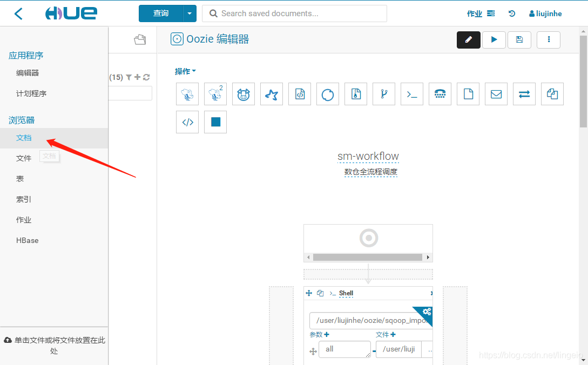Select 索引 in the browser sidebar
Screen dimensions: 588x365
point(24,199)
